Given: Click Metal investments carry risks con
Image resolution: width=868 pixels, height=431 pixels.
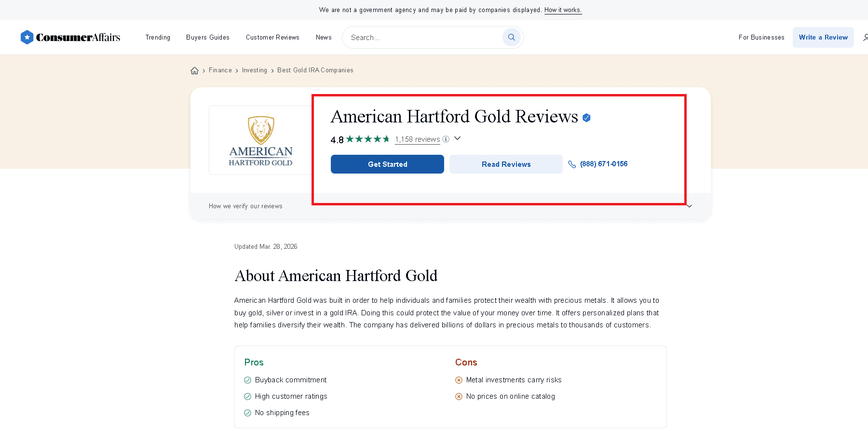Looking at the screenshot, I should (514, 380).
